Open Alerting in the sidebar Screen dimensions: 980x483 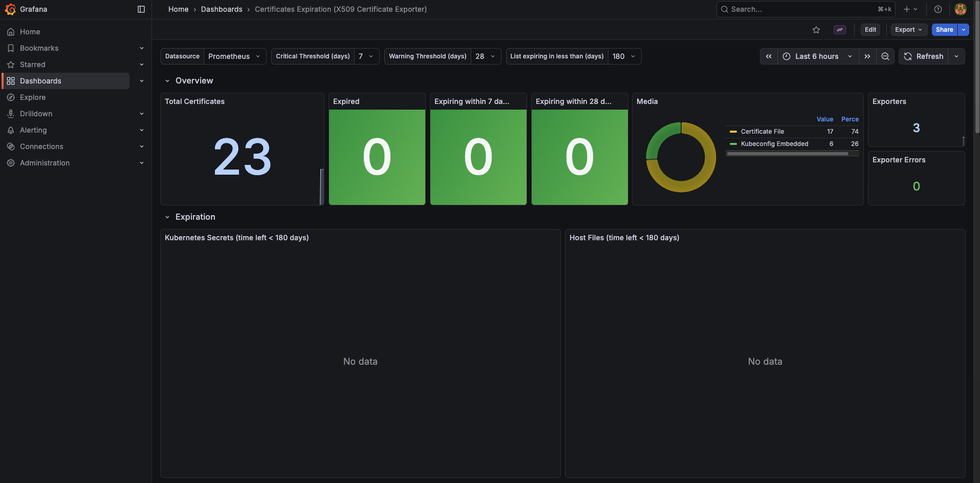pos(33,130)
